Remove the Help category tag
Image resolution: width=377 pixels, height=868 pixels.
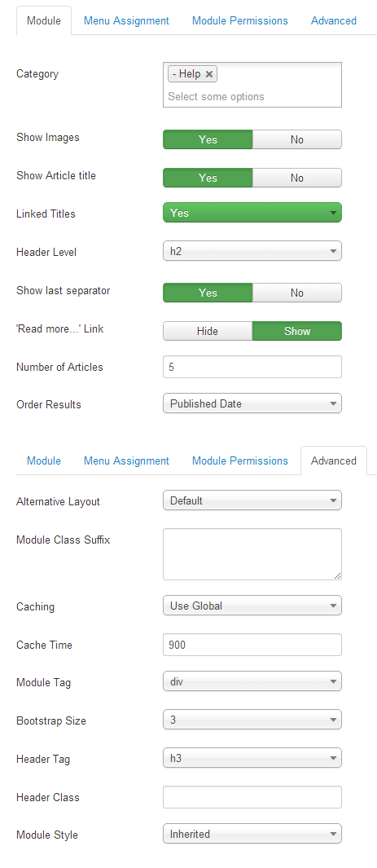208,74
